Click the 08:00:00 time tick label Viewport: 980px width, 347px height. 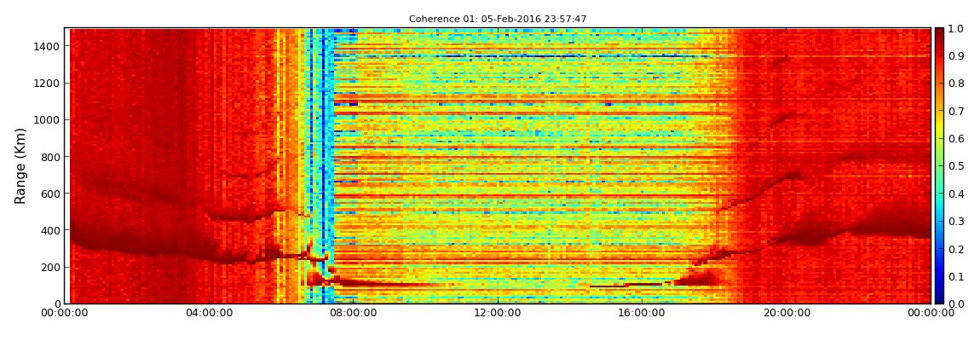click(353, 313)
